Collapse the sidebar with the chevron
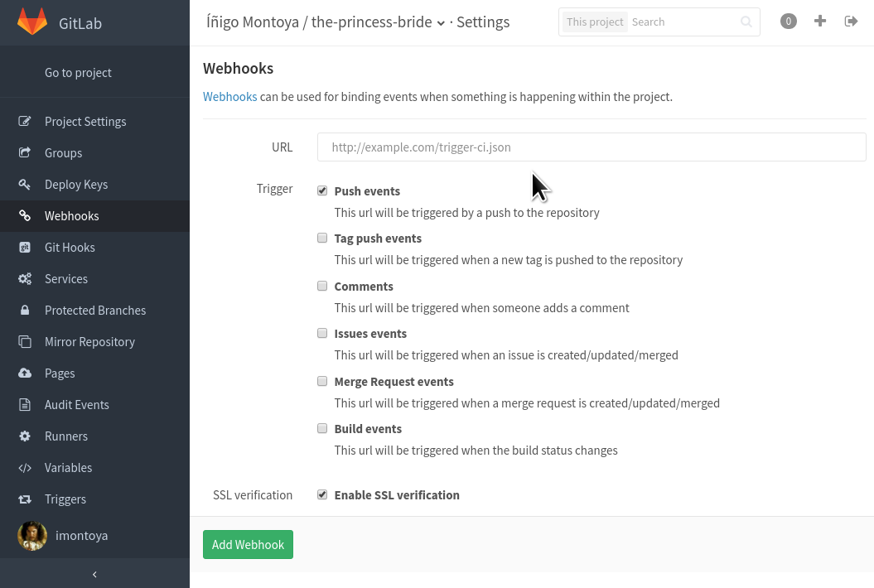Image resolution: width=874 pixels, height=588 pixels. tap(94, 574)
